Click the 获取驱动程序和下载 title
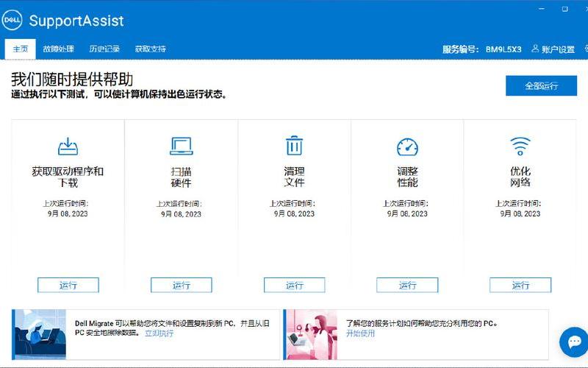Screen dimensions: 588x368 68,177
